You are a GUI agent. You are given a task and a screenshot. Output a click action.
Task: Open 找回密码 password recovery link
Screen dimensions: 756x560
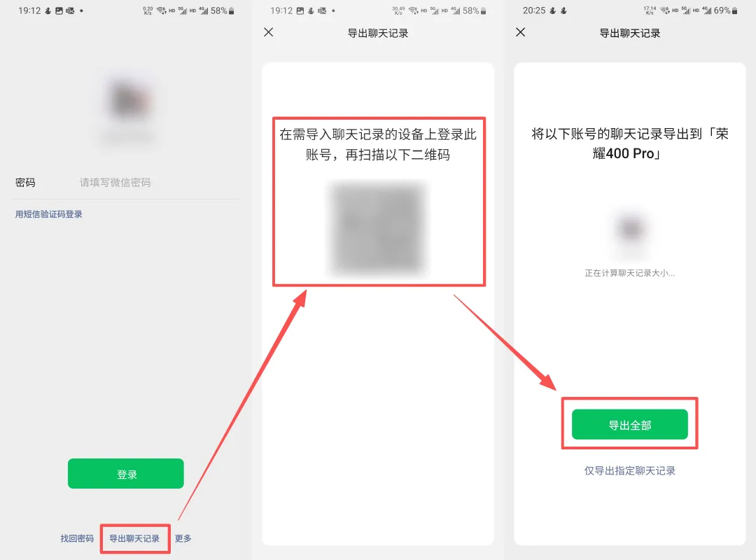point(77,538)
